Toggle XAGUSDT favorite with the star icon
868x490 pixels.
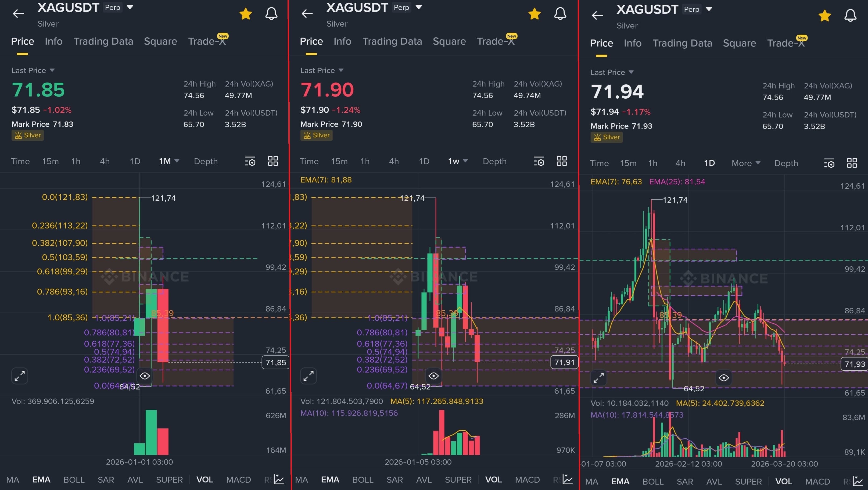pos(246,13)
